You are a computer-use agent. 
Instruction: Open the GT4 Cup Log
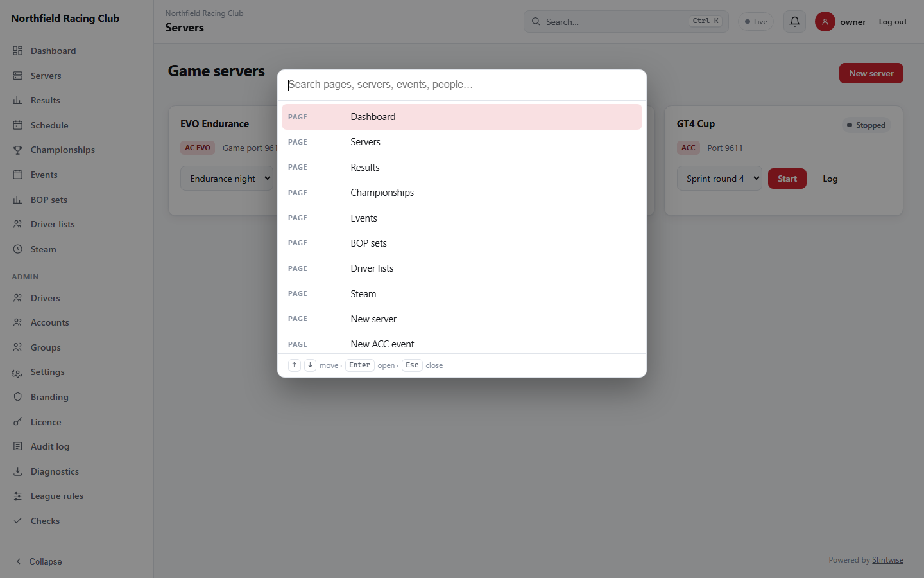[830, 179]
